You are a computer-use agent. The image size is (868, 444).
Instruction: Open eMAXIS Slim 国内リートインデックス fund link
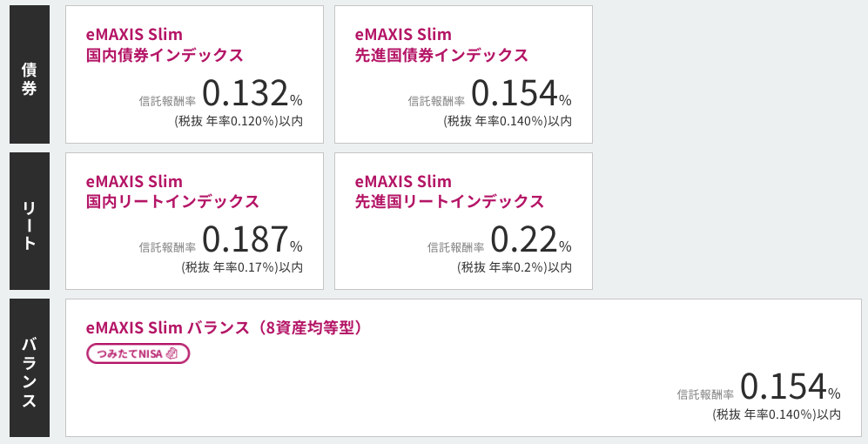pos(172,192)
